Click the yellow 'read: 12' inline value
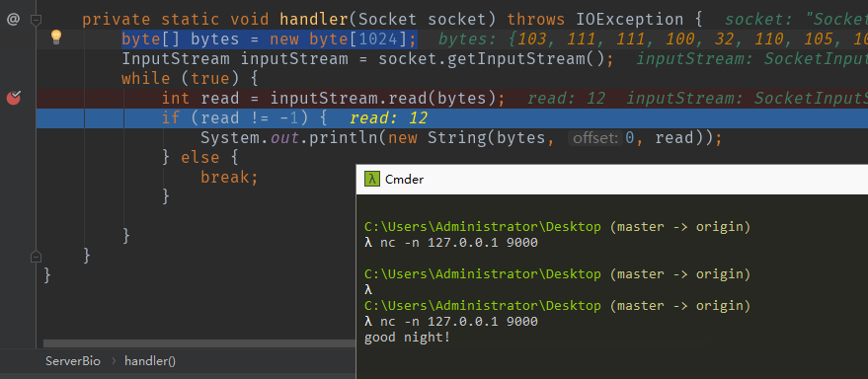 pyautogui.click(x=389, y=118)
